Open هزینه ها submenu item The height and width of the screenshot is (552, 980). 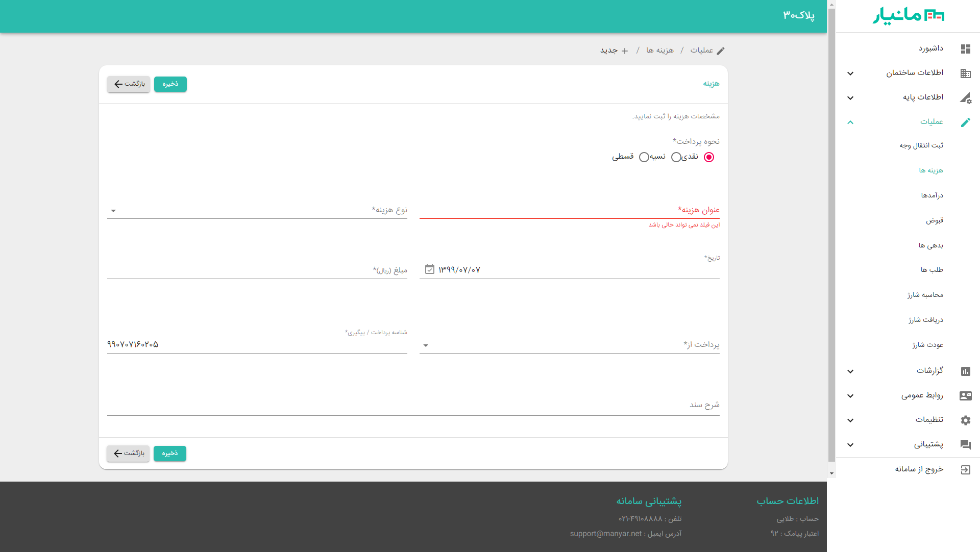click(931, 170)
